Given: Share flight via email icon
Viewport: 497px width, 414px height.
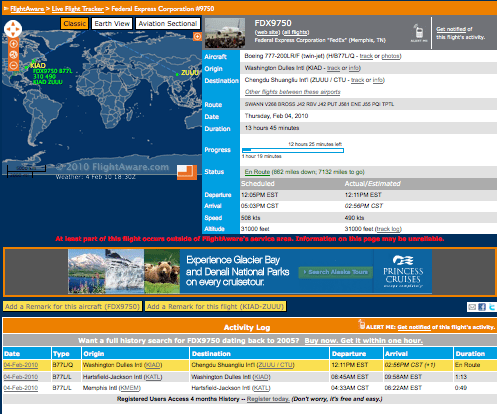Looking at the screenshot, I should click(472, 307).
